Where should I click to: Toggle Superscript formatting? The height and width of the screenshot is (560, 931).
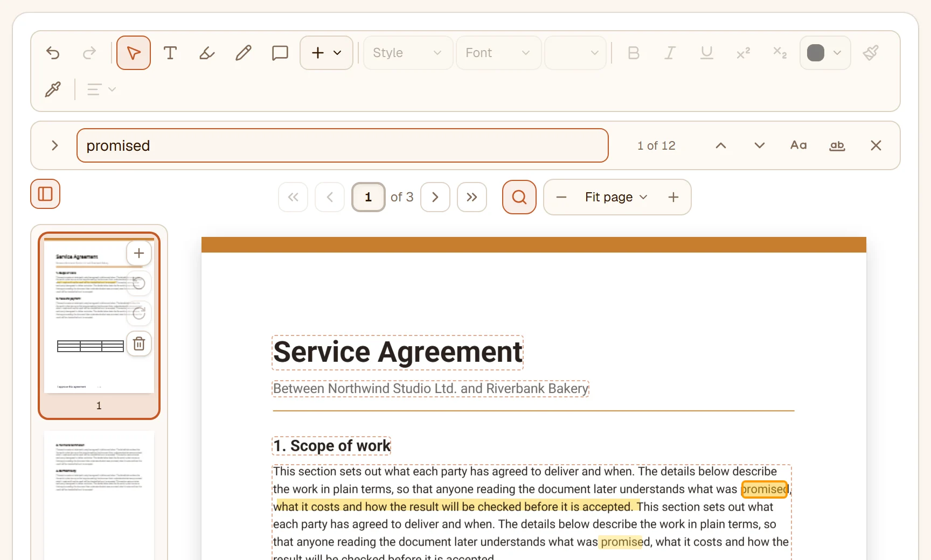pyautogui.click(x=744, y=53)
